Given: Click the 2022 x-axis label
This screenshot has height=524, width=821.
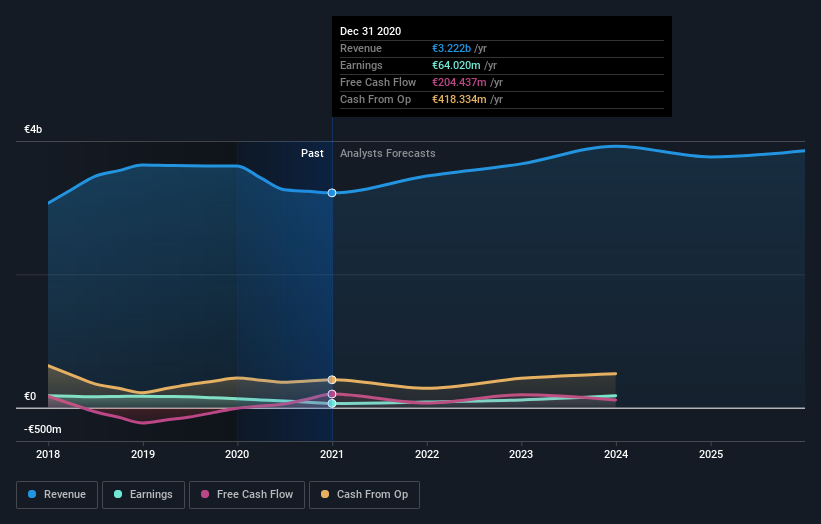Looking at the screenshot, I should click(427, 454).
